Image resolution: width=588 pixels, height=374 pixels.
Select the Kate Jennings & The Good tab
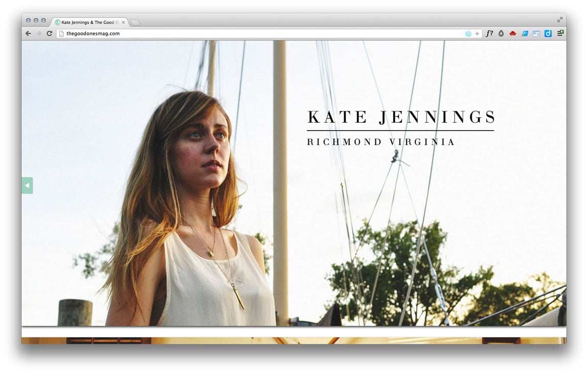87,22
